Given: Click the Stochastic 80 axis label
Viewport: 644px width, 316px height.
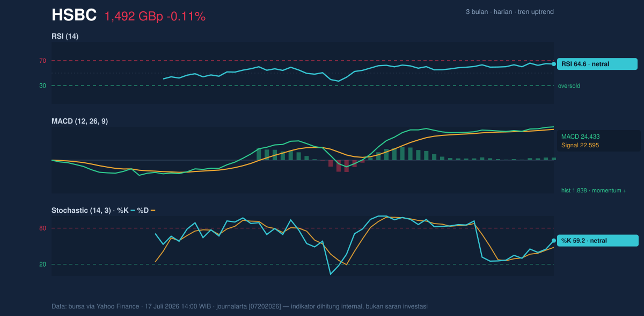Looking at the screenshot, I should [x=42, y=228].
